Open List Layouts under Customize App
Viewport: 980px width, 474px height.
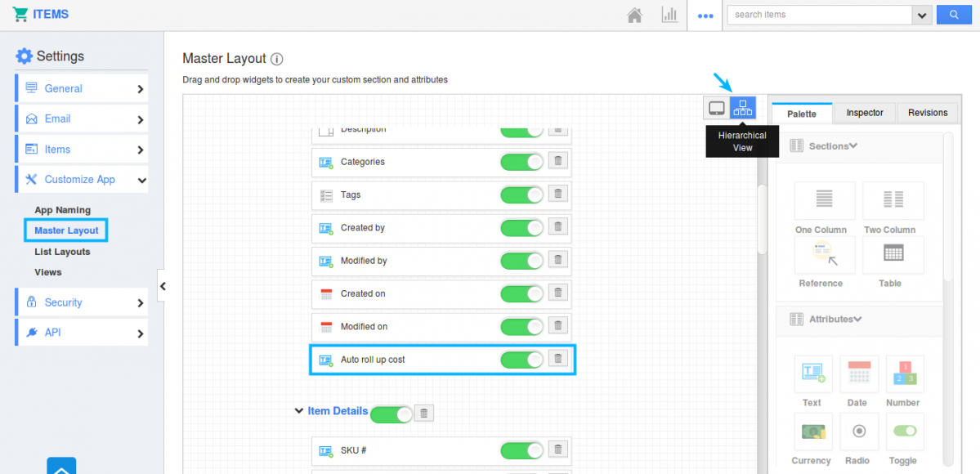(62, 252)
